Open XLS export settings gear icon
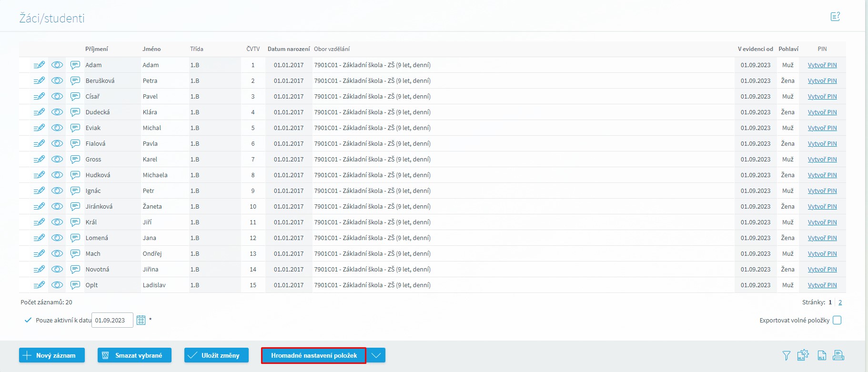Screen dimensions: 868x372 point(803,355)
